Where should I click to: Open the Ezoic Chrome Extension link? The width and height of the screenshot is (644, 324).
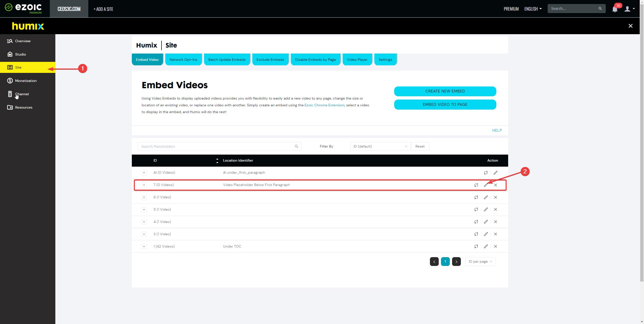coord(324,105)
